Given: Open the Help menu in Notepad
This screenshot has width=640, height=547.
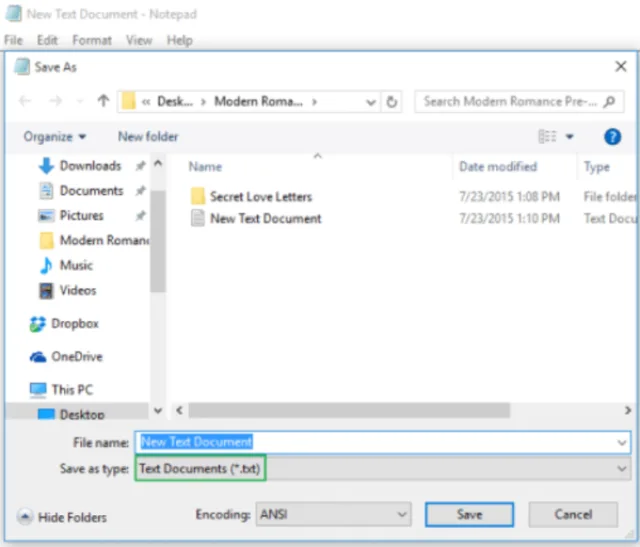Looking at the screenshot, I should pos(180,40).
